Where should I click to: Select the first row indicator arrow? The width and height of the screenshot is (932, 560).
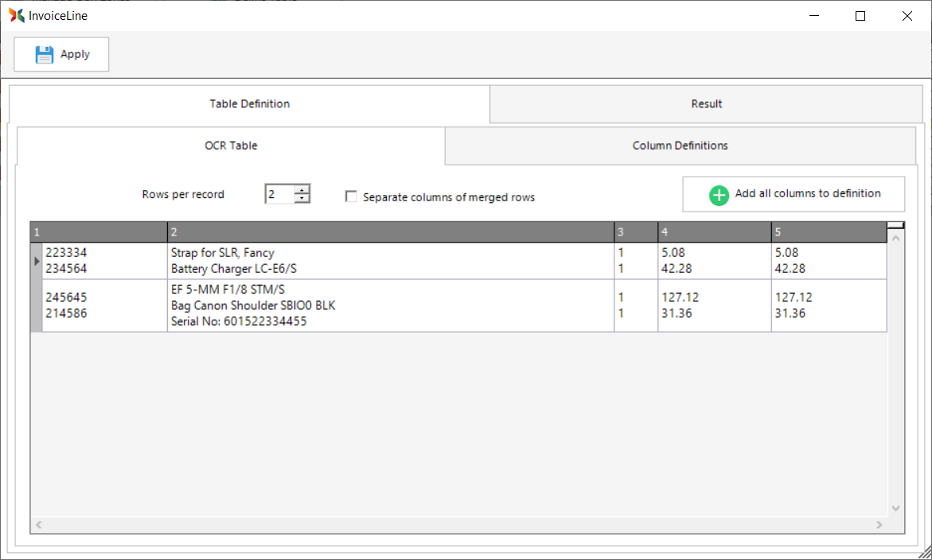point(36,261)
